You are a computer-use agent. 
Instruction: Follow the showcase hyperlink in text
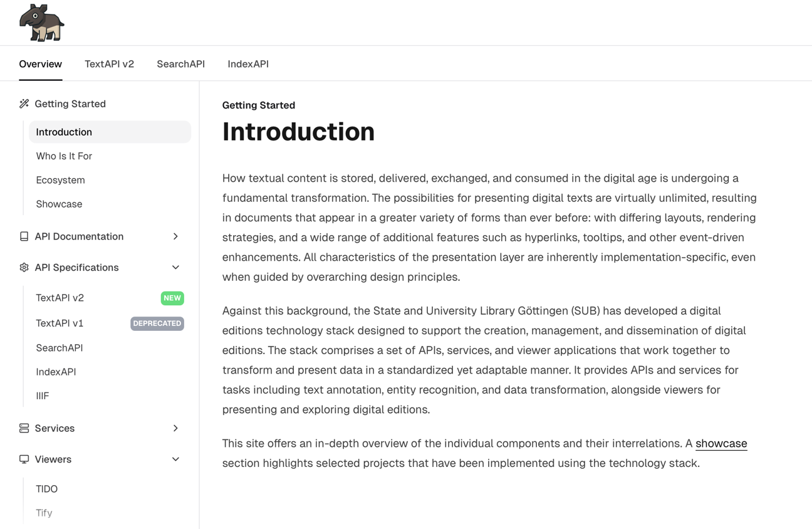click(x=721, y=443)
